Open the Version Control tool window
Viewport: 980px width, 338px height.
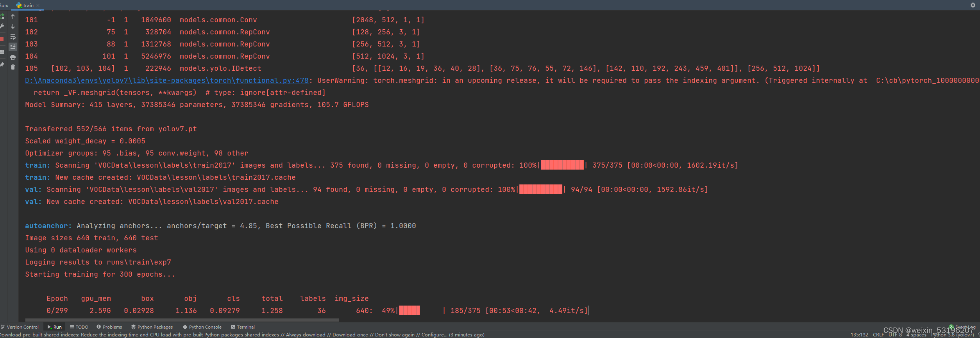(20, 327)
